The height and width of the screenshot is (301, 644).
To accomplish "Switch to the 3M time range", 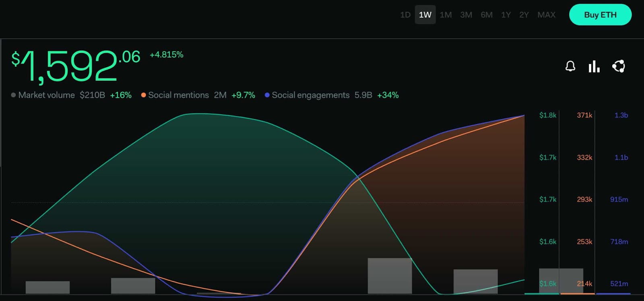I will (x=466, y=15).
